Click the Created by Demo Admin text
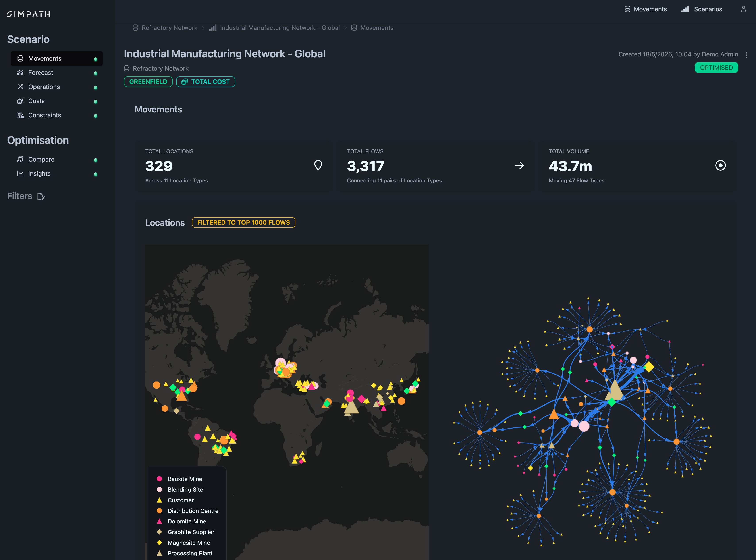This screenshot has height=560, width=756. coord(678,54)
